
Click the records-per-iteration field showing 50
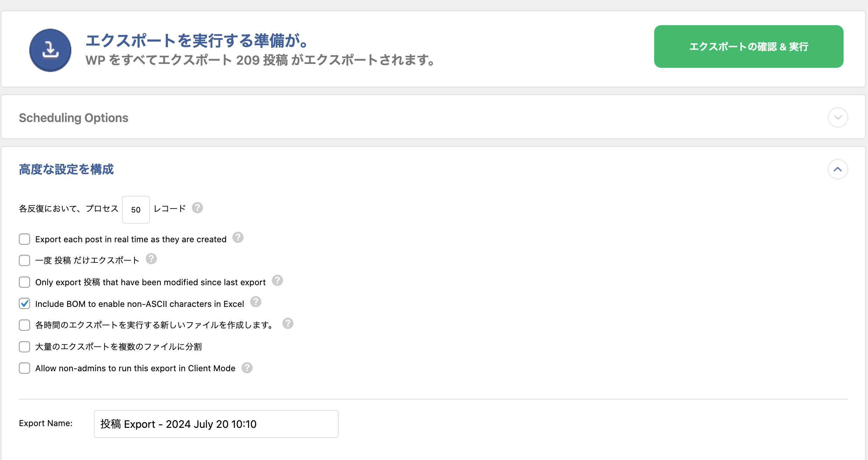[136, 209]
